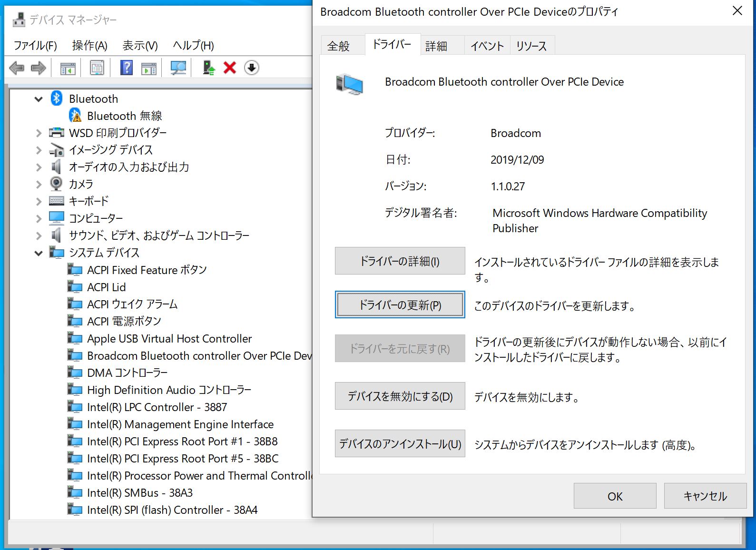Image resolution: width=756 pixels, height=550 pixels.
Task: Click the Properties sheet toolbar icon
Action: [x=97, y=68]
